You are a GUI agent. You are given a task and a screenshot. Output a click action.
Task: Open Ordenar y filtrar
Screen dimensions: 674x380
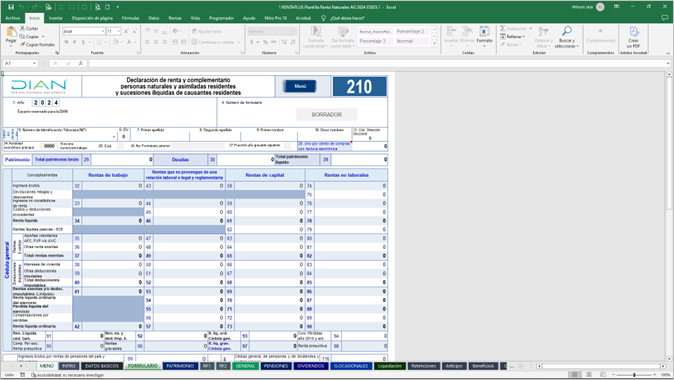pos(543,37)
